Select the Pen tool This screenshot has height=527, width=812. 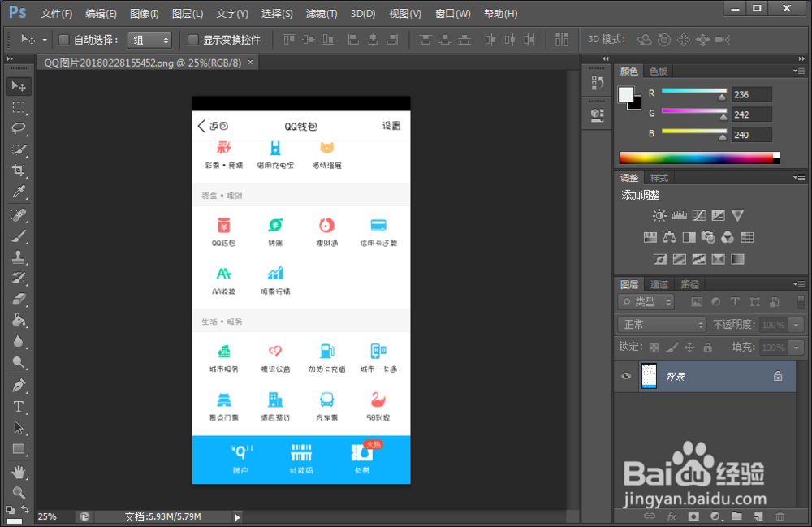[19, 386]
